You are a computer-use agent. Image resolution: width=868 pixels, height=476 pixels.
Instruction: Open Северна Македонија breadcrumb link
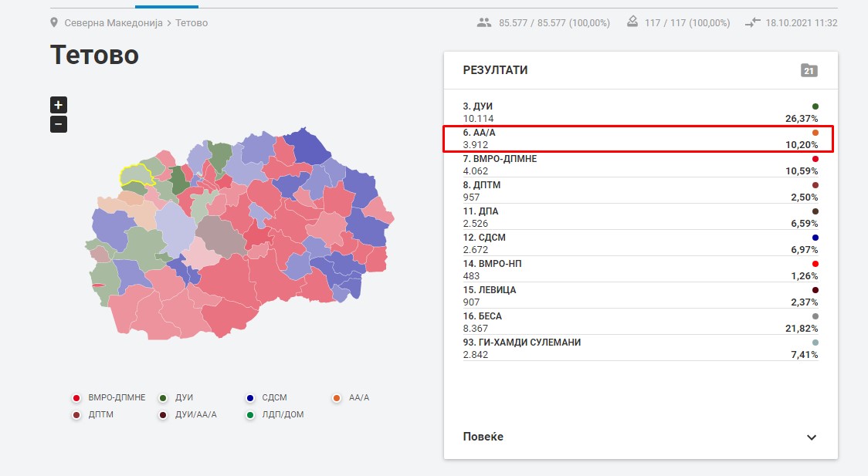tap(114, 23)
